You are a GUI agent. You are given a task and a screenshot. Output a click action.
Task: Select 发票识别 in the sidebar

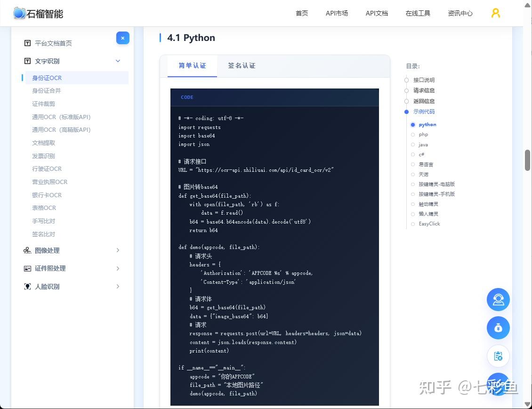(43, 156)
